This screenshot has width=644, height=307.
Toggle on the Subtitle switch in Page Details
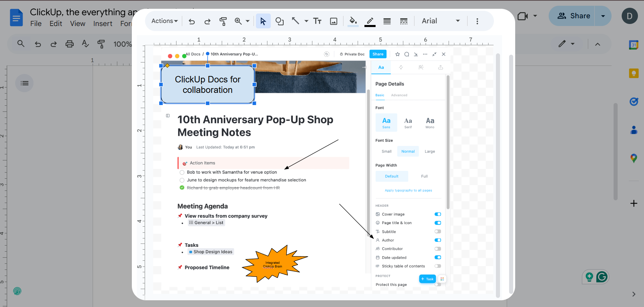click(x=437, y=231)
